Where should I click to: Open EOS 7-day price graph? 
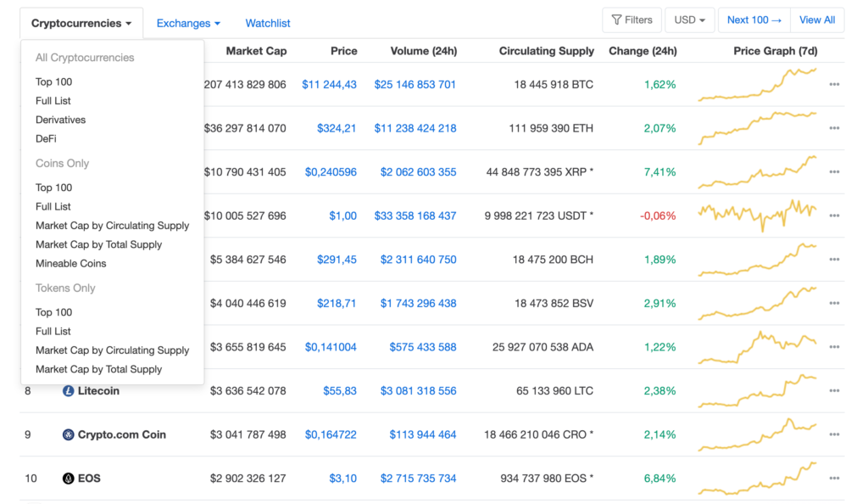tap(757, 478)
